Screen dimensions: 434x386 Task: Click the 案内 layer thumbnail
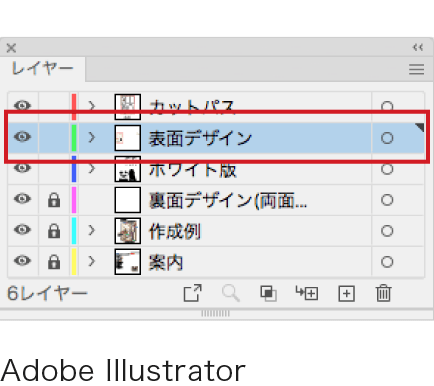click(128, 262)
